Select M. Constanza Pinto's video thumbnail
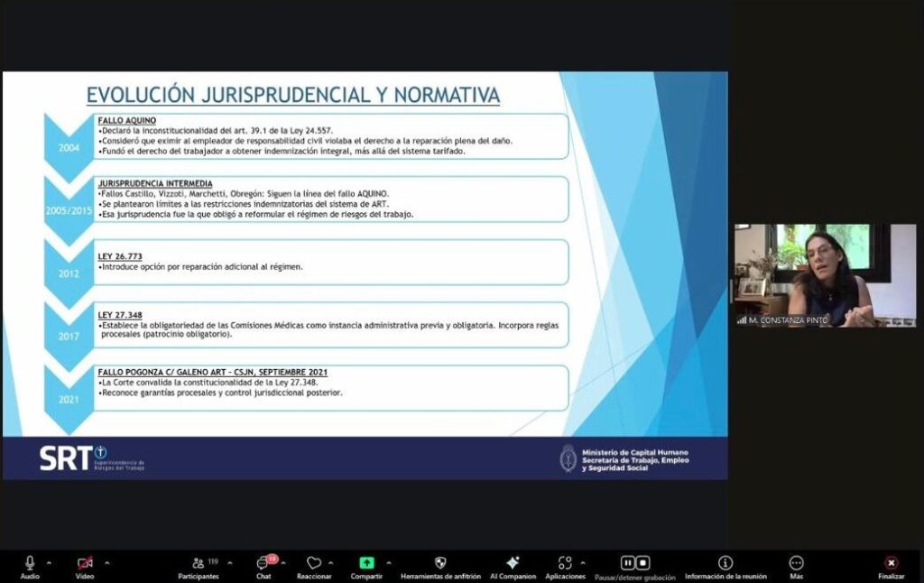924x583 pixels. pyautogui.click(x=824, y=274)
